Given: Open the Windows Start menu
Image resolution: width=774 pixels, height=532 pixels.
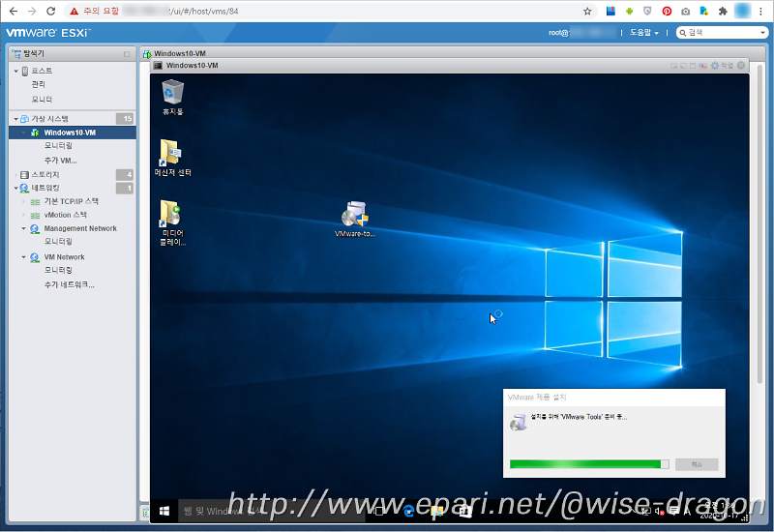Looking at the screenshot, I should 164,512.
